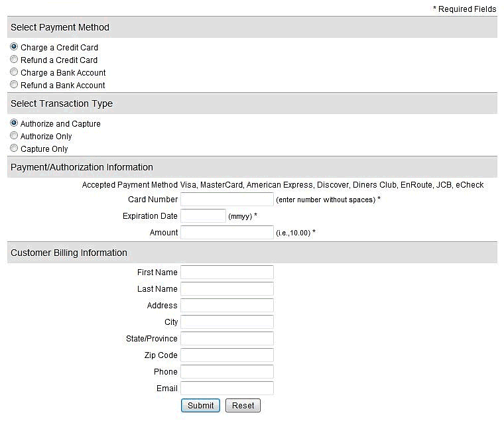The image size is (504, 423).
Task: Choose Refund a Credit Card radio button
Action: [x=14, y=59]
